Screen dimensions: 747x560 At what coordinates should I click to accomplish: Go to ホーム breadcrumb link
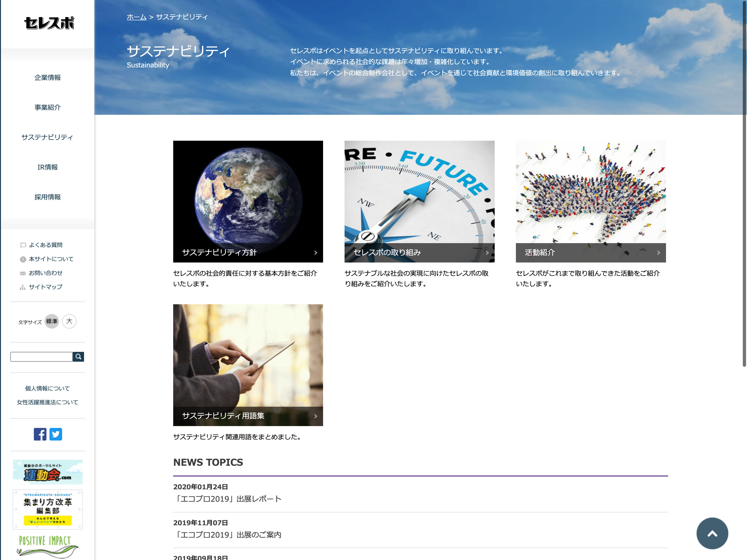click(x=136, y=17)
